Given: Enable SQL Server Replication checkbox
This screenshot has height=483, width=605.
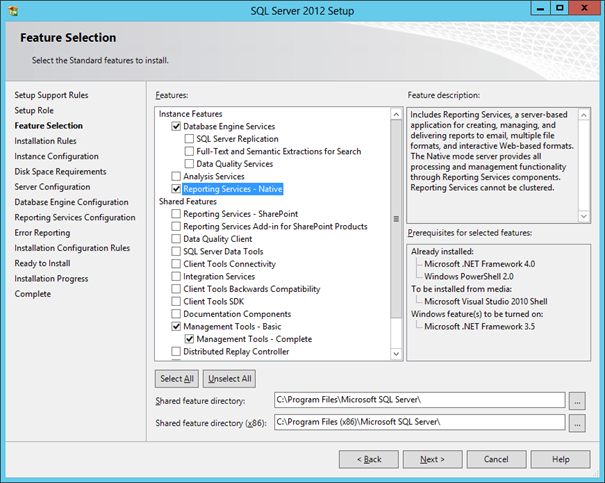Looking at the screenshot, I should coord(189,138).
